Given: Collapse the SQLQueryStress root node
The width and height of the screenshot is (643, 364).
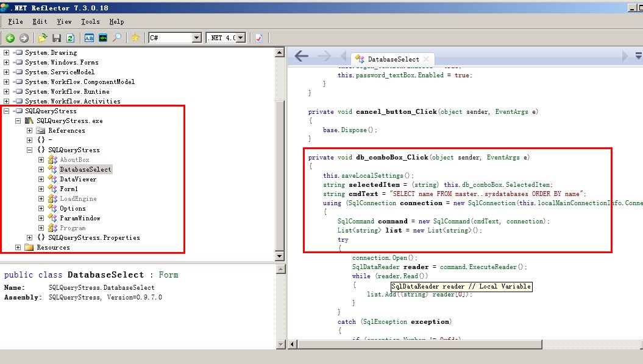Looking at the screenshot, I should click(x=6, y=111).
